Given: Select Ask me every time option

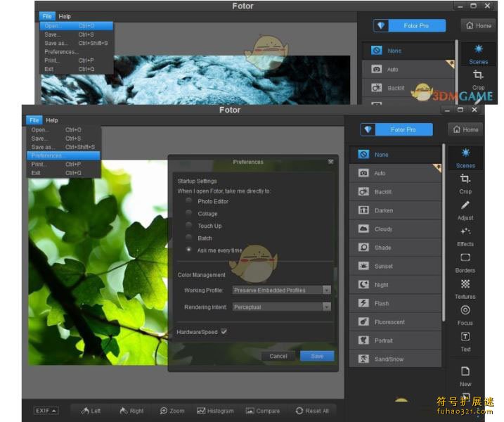Looking at the screenshot, I should click(188, 250).
